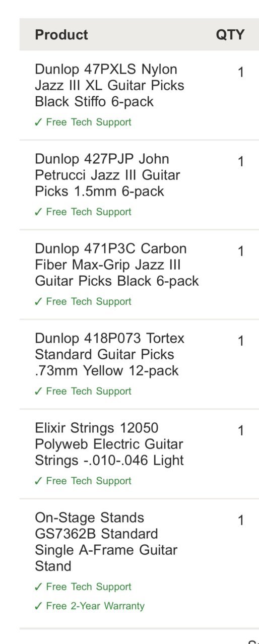Open Elixir Strings 12050 Polyweb strings item

[109, 444]
